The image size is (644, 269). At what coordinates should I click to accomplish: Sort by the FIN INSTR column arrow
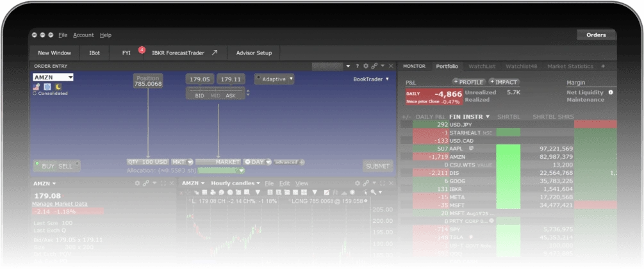click(488, 117)
